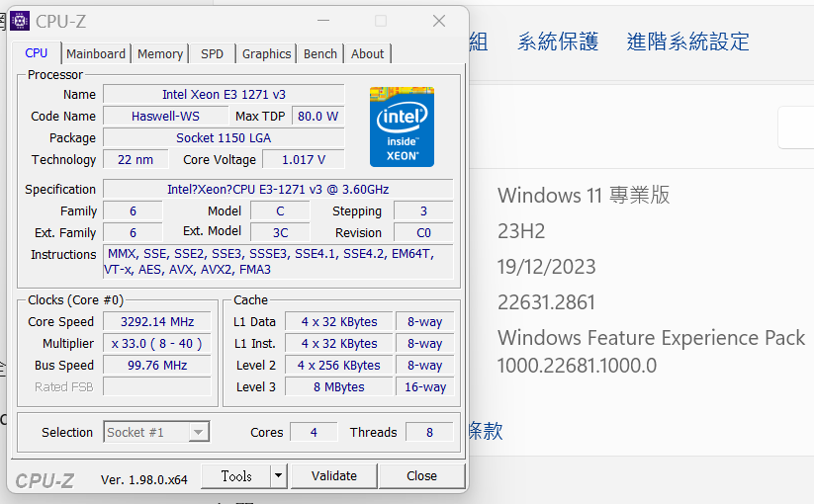Click the 23H2 version text in Settings
Screen dimensions: 814x504
[x=521, y=231]
